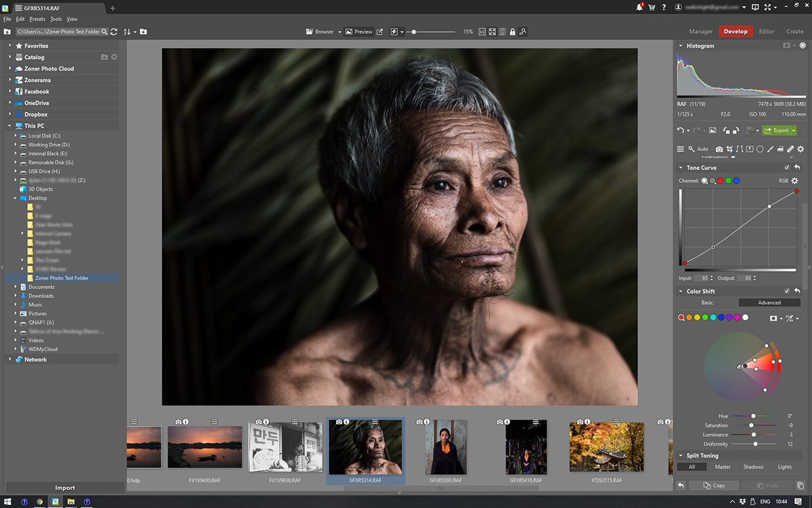Viewport: 812px width, 508px height.
Task: Toggle the lock icon in the top toolbar
Action: click(512, 31)
